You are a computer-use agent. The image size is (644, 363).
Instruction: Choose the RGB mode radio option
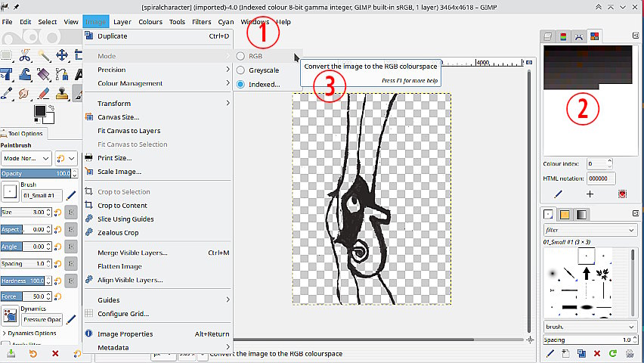pyautogui.click(x=240, y=56)
